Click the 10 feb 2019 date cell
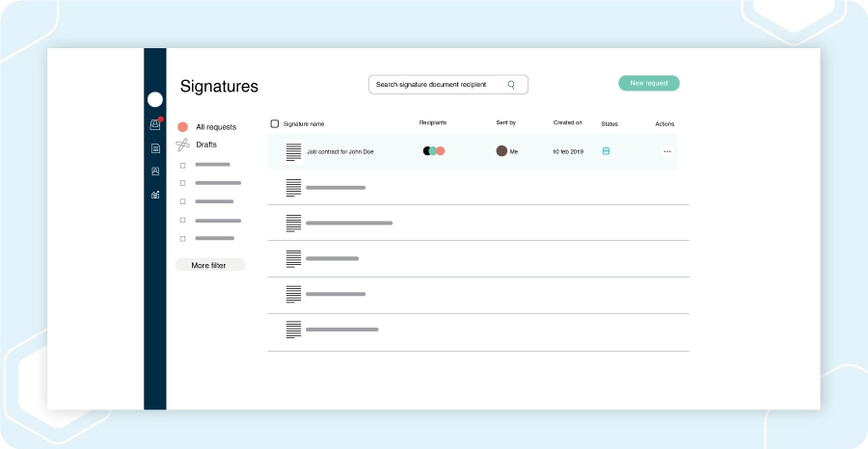The image size is (868, 449). pos(568,151)
